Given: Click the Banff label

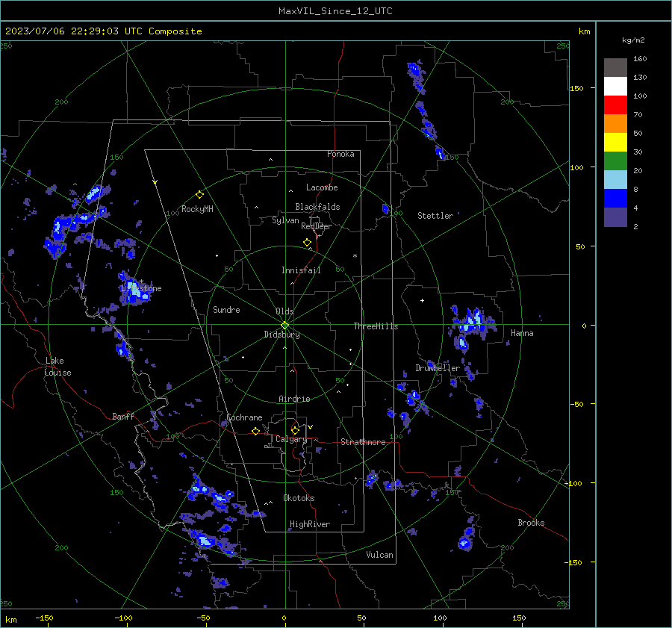Looking at the screenshot, I should [x=123, y=417].
